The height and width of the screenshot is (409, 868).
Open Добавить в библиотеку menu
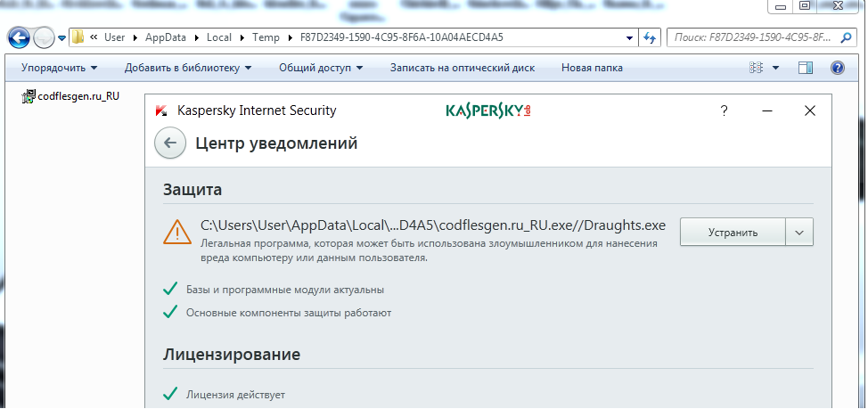(x=188, y=68)
